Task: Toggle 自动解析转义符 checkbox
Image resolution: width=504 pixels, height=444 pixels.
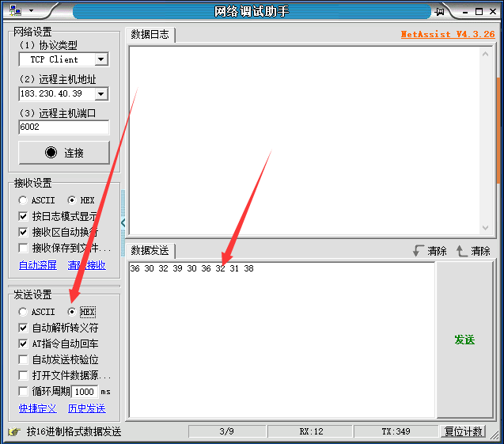Action: point(23,328)
